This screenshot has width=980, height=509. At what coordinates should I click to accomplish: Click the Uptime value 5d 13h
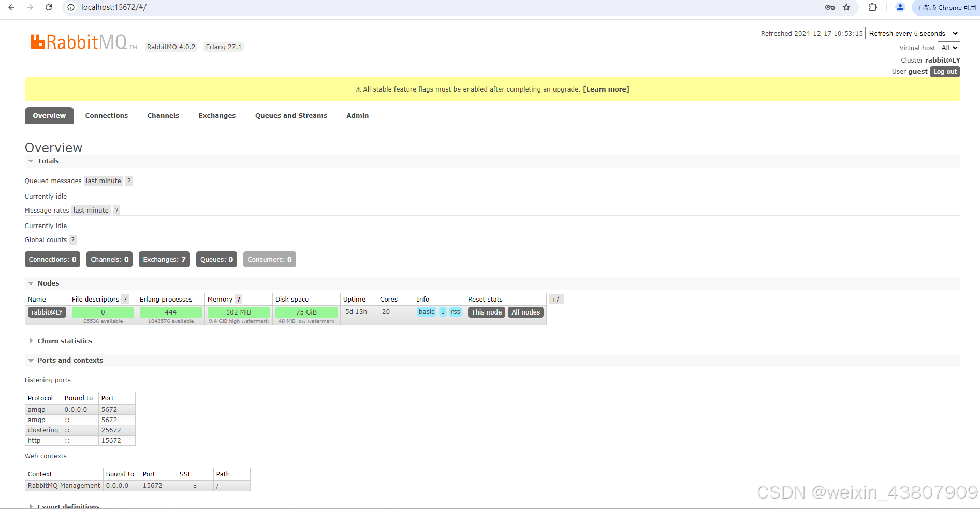point(356,311)
